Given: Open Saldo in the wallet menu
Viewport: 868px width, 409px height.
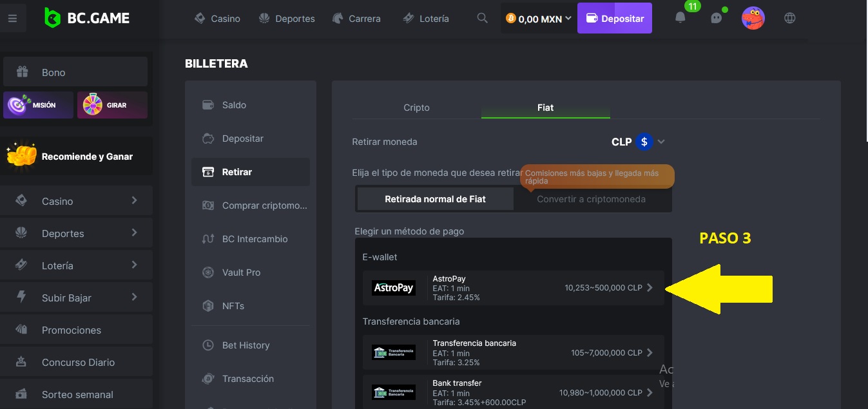Looking at the screenshot, I should click(234, 105).
